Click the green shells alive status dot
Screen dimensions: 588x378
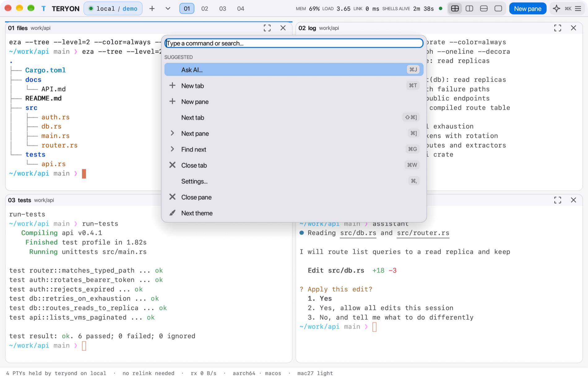pos(440,9)
